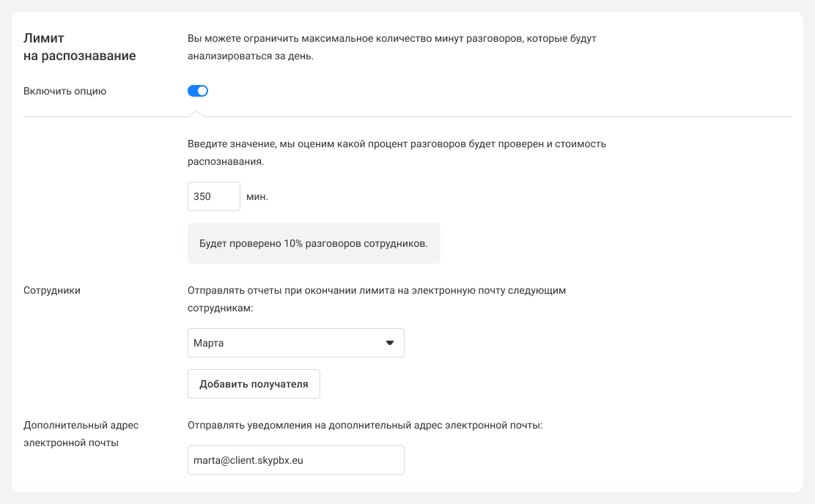815x504 pixels.
Task: Click the arrow icon in the employee dropdown
Action: [x=390, y=343]
